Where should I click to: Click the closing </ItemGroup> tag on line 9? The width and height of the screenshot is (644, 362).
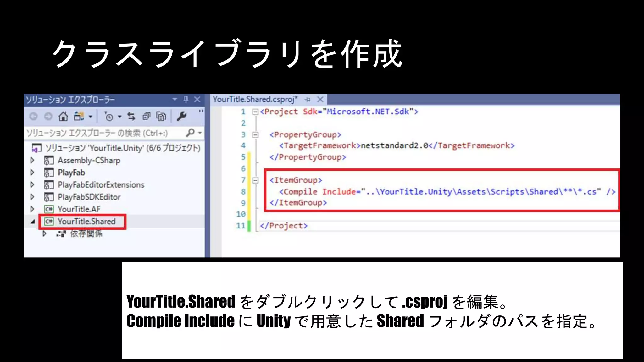point(298,203)
